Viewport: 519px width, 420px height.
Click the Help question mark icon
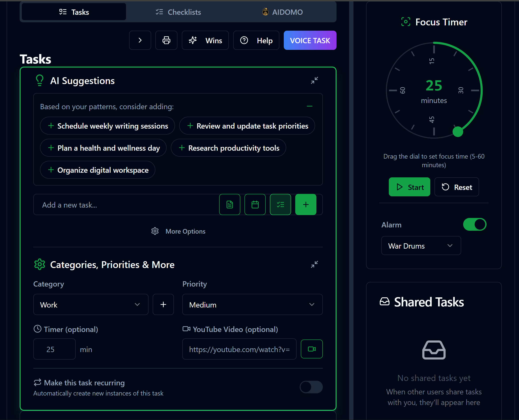(x=244, y=40)
